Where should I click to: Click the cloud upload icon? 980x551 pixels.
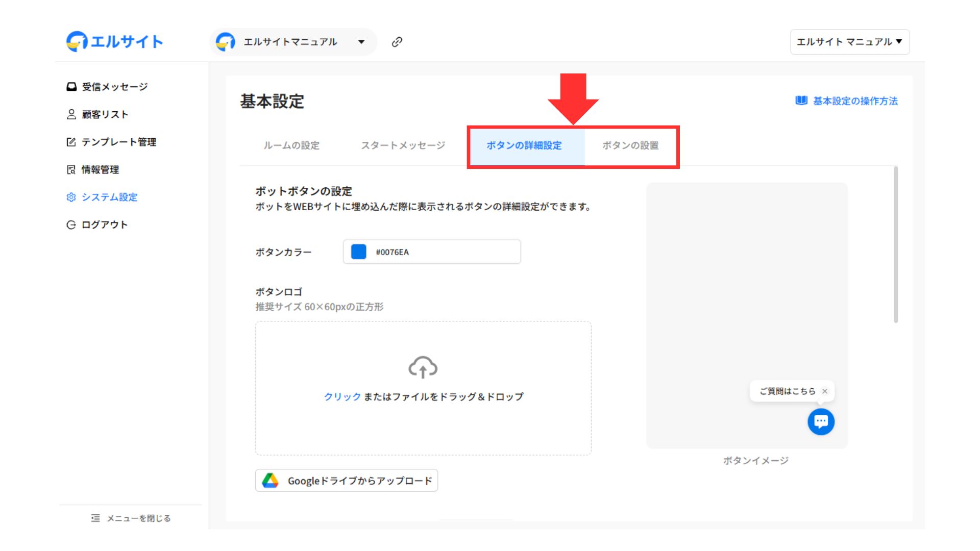point(423,367)
